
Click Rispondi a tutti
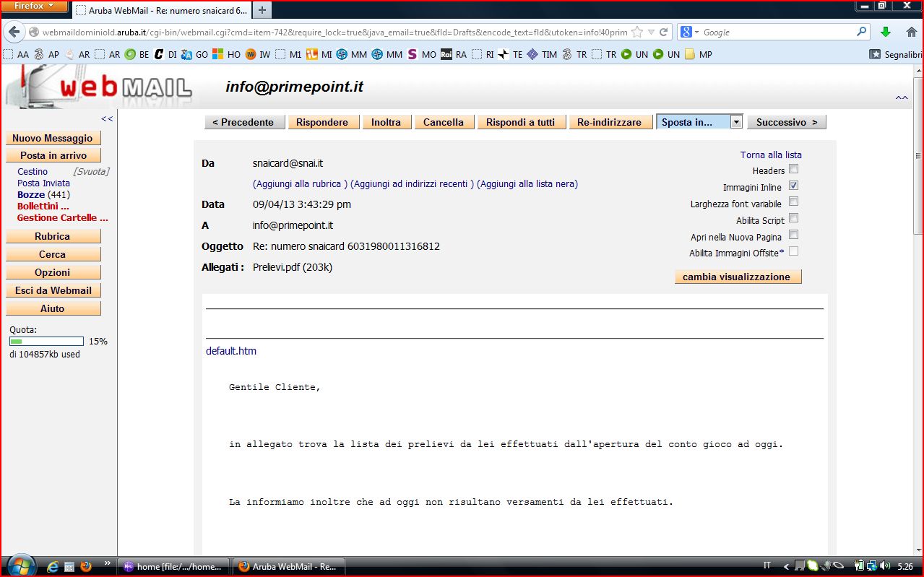click(x=521, y=122)
